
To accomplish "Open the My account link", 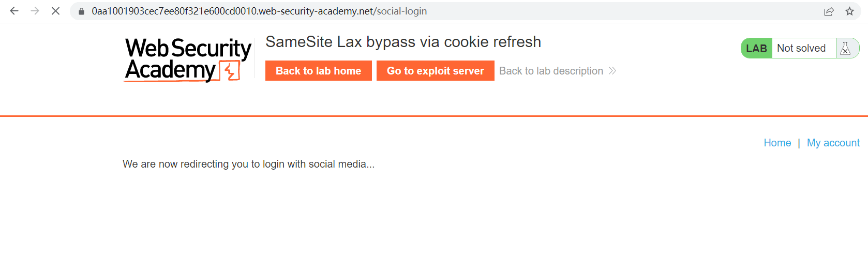I will click(x=833, y=143).
